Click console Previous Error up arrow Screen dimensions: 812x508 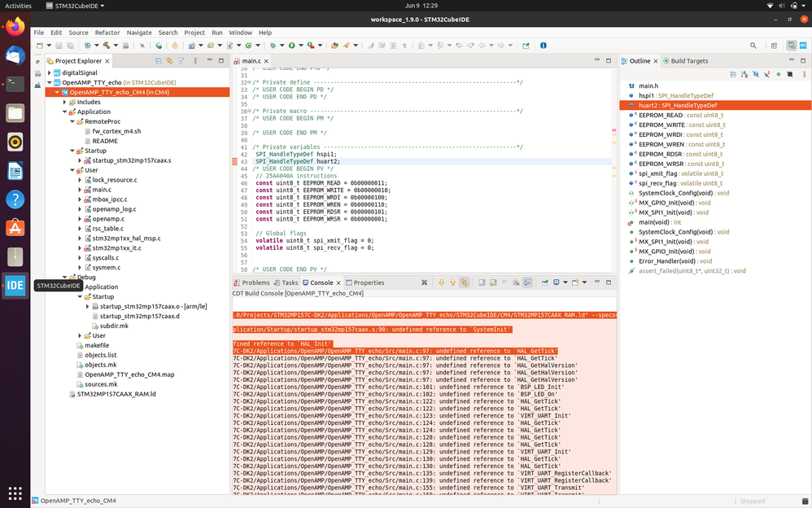(x=452, y=282)
